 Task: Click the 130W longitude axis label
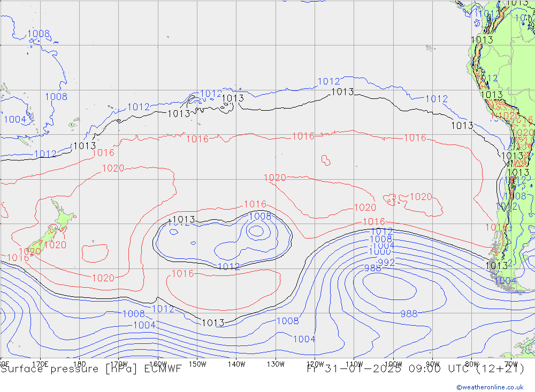(275, 364)
